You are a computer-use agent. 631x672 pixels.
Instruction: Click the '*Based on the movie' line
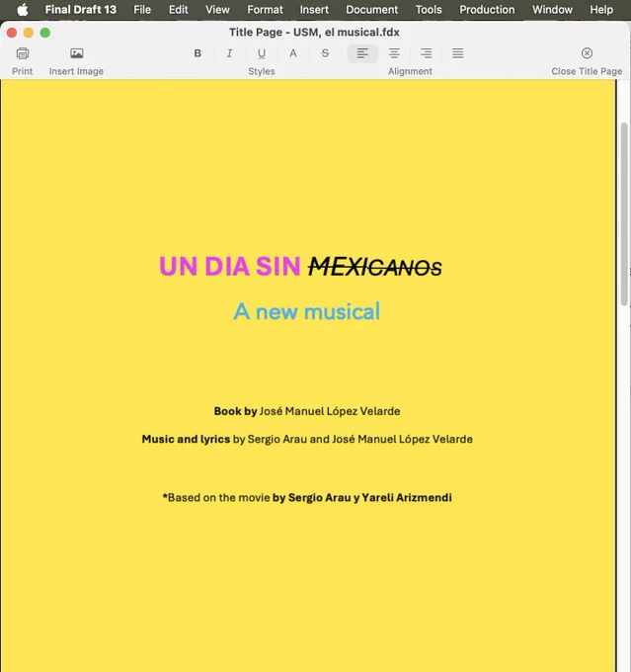[307, 497]
